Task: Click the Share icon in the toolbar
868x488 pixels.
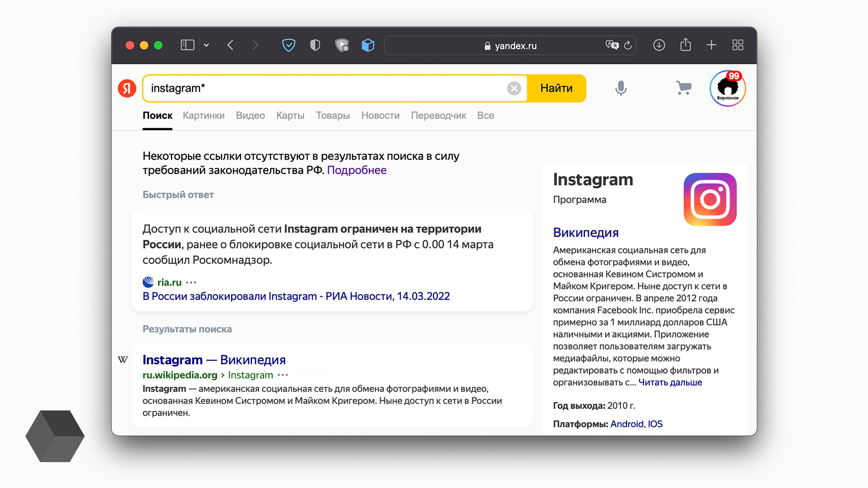Action: pos(685,45)
